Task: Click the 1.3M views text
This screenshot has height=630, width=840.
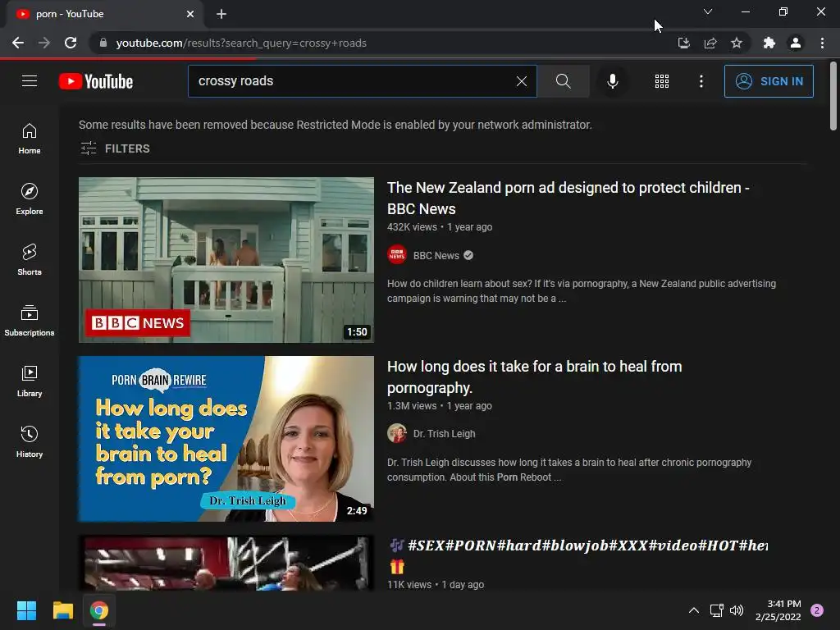Action: 412,406
